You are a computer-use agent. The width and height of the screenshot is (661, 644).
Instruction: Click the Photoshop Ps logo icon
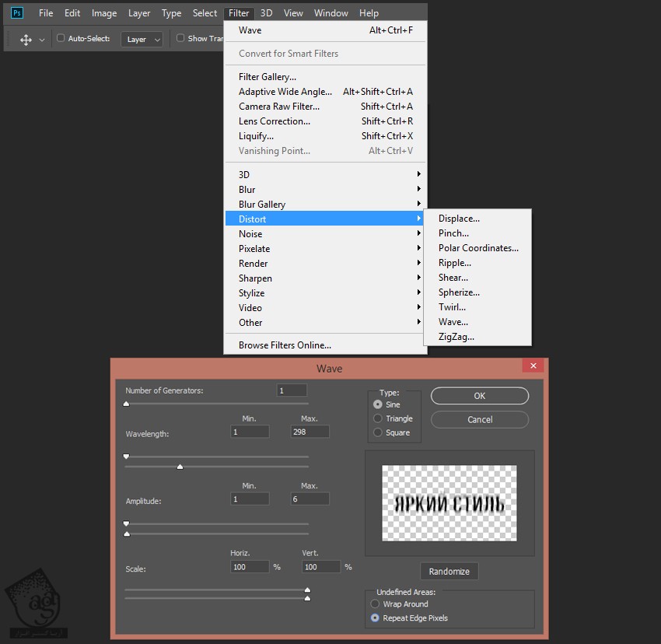[17, 13]
